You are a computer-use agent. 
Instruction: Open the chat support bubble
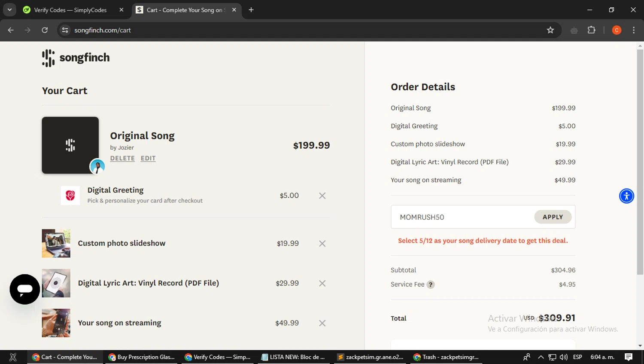click(25, 289)
